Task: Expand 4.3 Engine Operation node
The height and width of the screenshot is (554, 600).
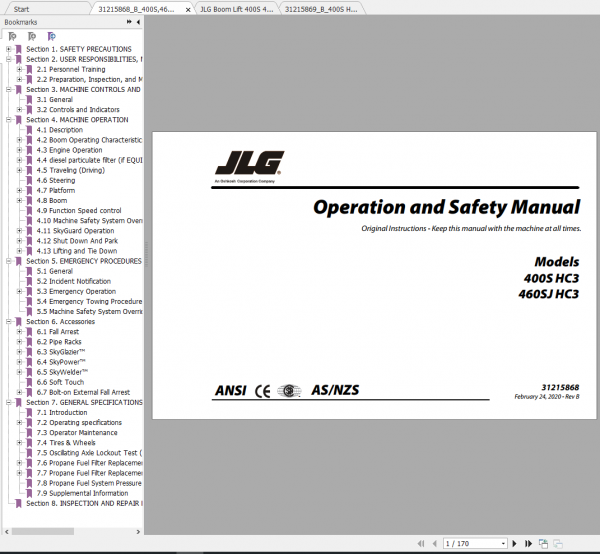Action: 19,150
